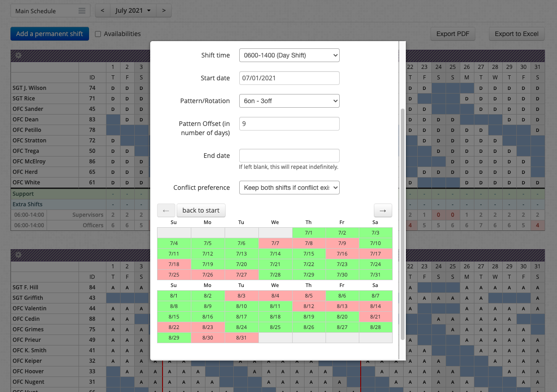557x392 pixels.
Task: Open gear settings on the day shift schedule header
Action: coord(17,56)
